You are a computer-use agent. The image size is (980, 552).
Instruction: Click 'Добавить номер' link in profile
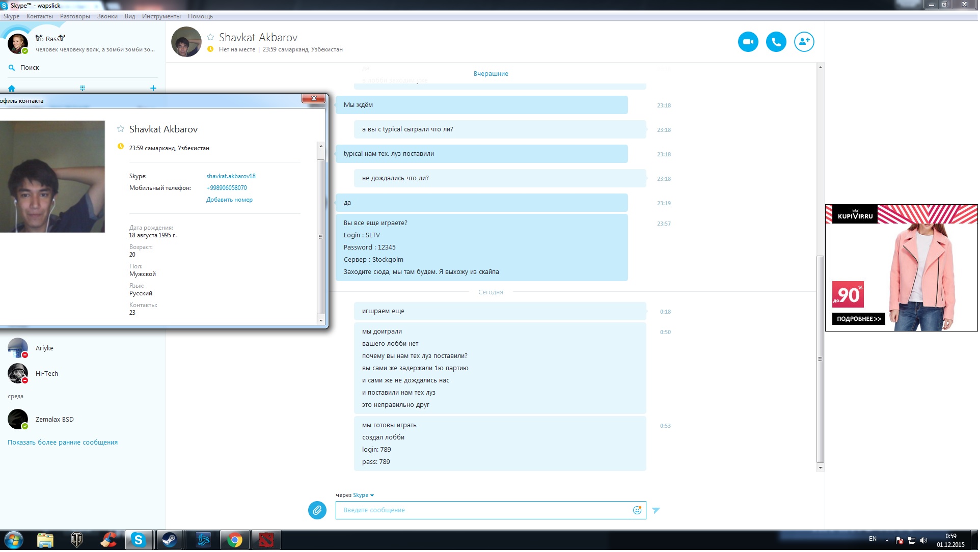tap(230, 200)
